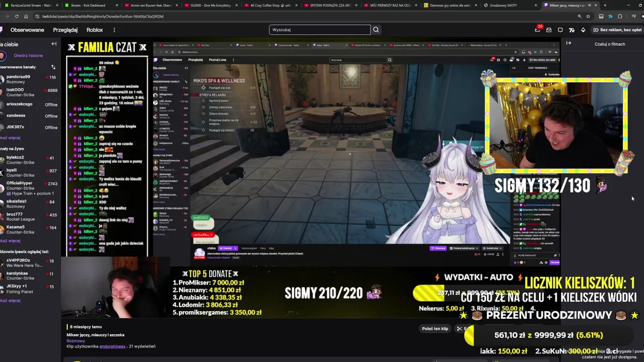This screenshot has height=362, width=644.
Task: Open J0K3R7x channel in sidebar
Action: click(30, 127)
